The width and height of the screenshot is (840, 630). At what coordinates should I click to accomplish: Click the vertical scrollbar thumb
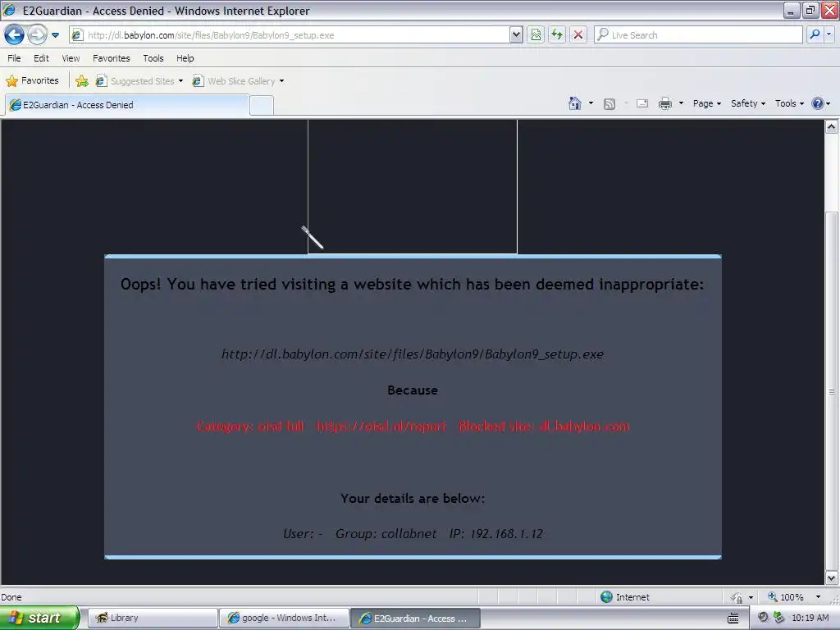(831, 391)
